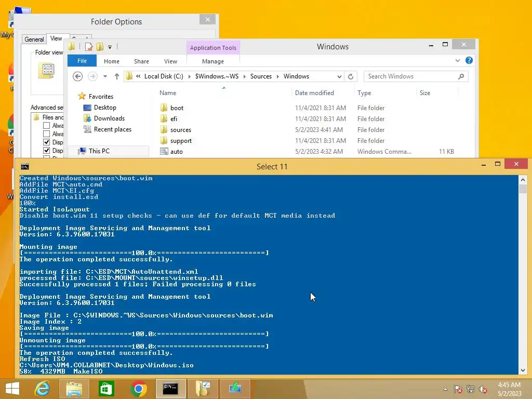Open Customize Quick Access Toolbar dropdown
Viewport: 532px width, 399px height.
coord(110,47)
